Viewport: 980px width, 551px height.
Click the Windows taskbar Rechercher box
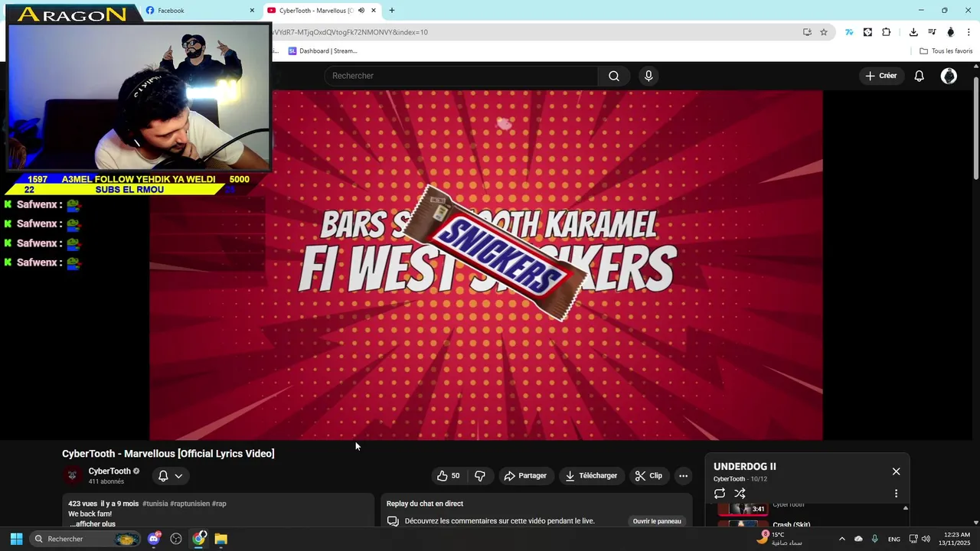(x=86, y=539)
